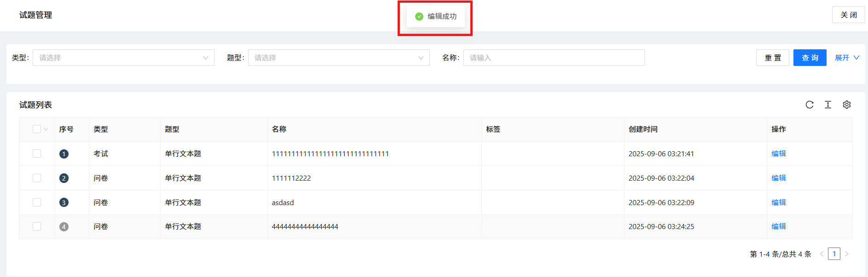
Task: Open the selection menu arrow beside the header checkbox
Action: [46, 130]
